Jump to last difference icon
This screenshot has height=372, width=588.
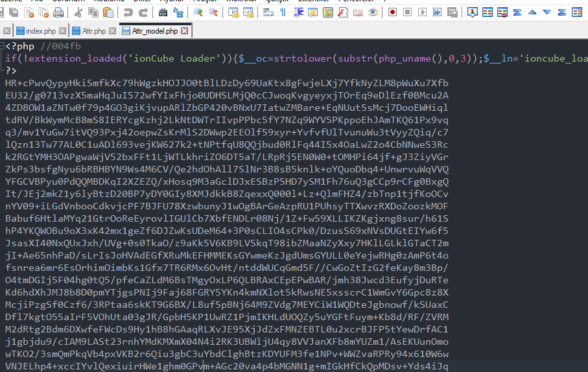(562, 12)
